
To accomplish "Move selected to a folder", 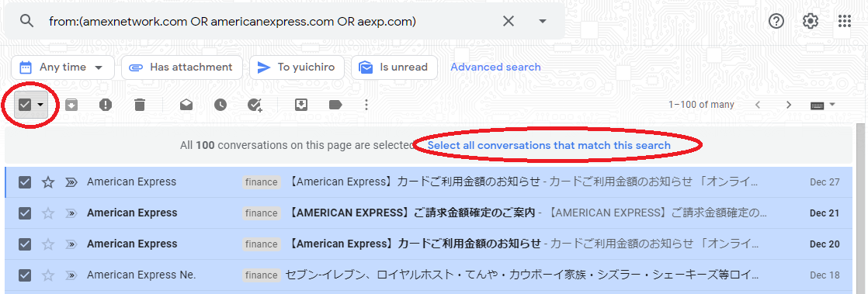I will coord(300,105).
